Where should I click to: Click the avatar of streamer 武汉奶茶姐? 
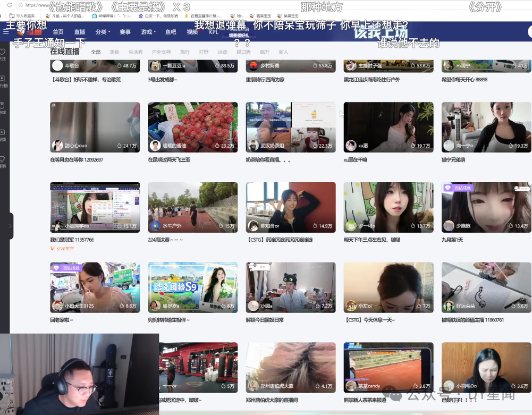pyautogui.click(x=253, y=146)
